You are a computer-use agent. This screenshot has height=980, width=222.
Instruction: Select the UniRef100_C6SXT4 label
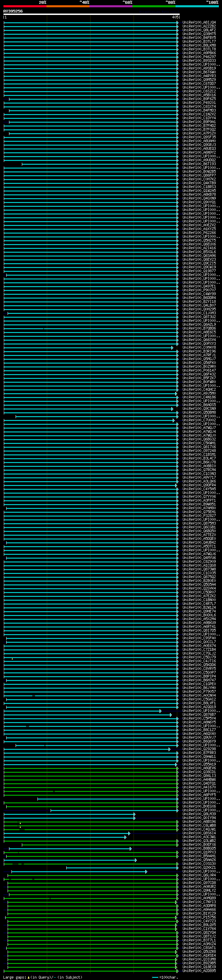tap(199, 106)
